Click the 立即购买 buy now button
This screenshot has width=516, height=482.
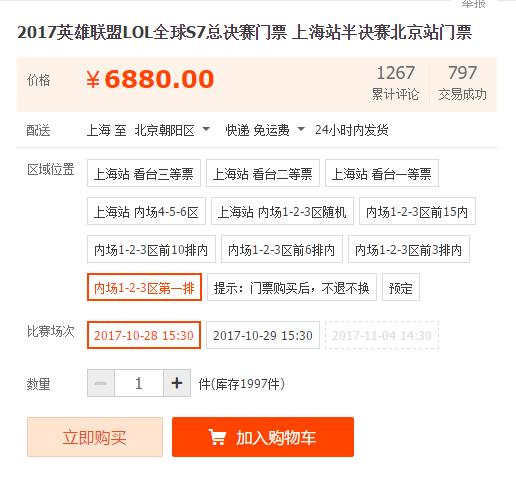coord(95,437)
